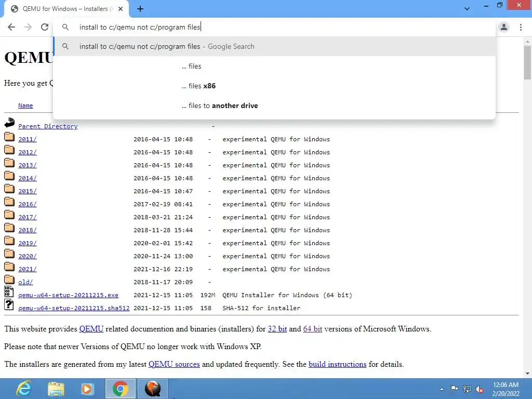Open the 2014/ folder link
The height and width of the screenshot is (399, 532).
(28, 178)
